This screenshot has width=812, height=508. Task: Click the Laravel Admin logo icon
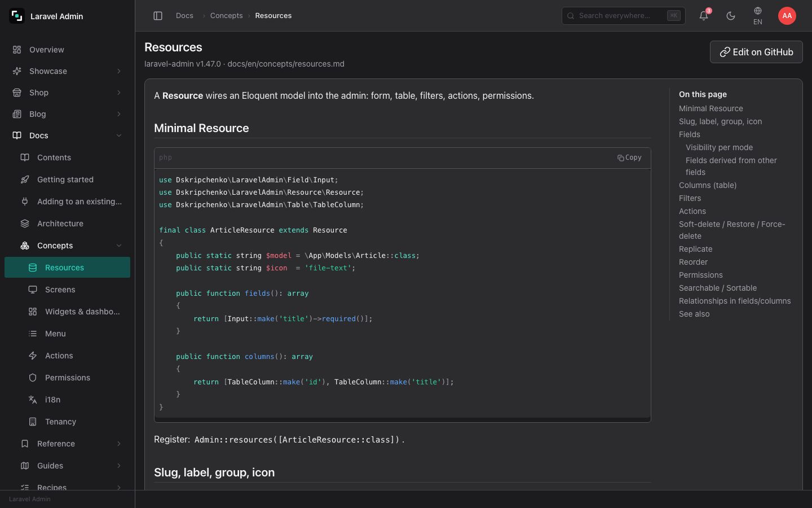(17, 16)
